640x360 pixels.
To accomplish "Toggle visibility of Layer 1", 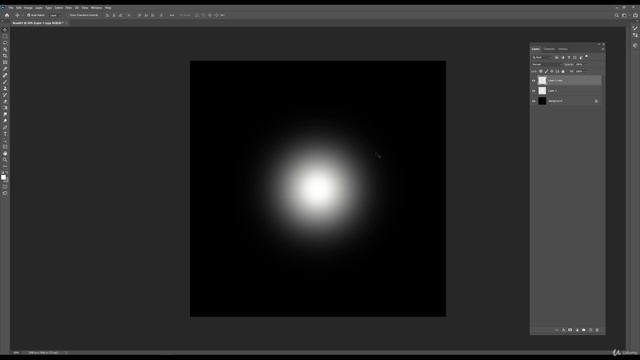I will pos(533,91).
